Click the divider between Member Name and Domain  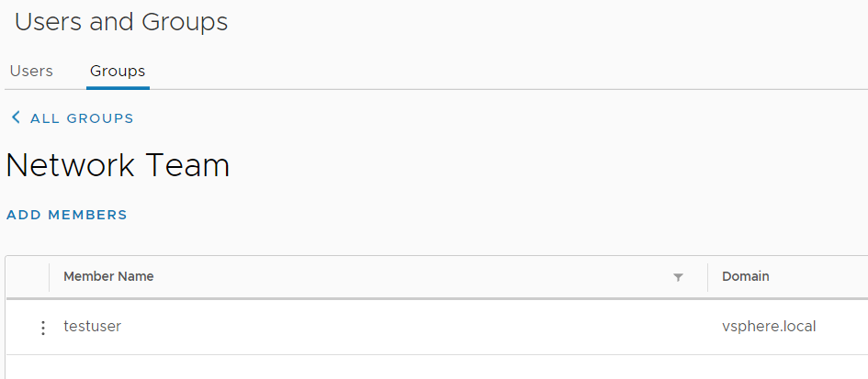707,276
